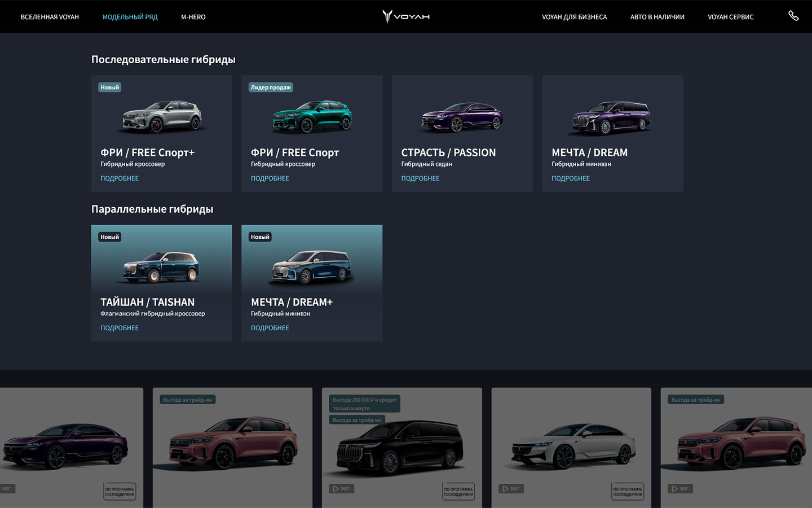Click the phone call icon in header
Image resolution: width=812 pixels, height=508 pixels.
[793, 16]
